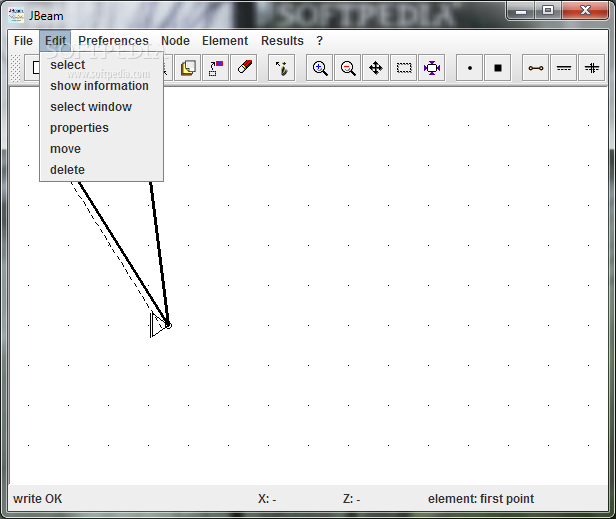The width and height of the screenshot is (616, 519).
Task: Click 'element: first point' status text
Action: (x=481, y=499)
